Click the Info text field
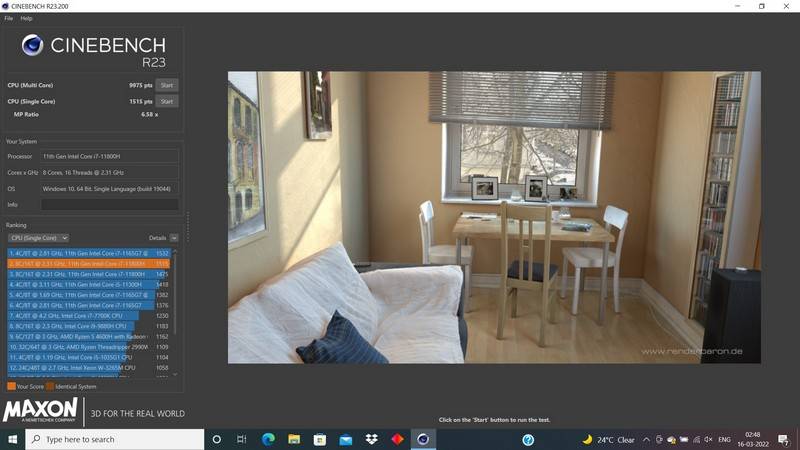800x450 pixels. point(109,204)
